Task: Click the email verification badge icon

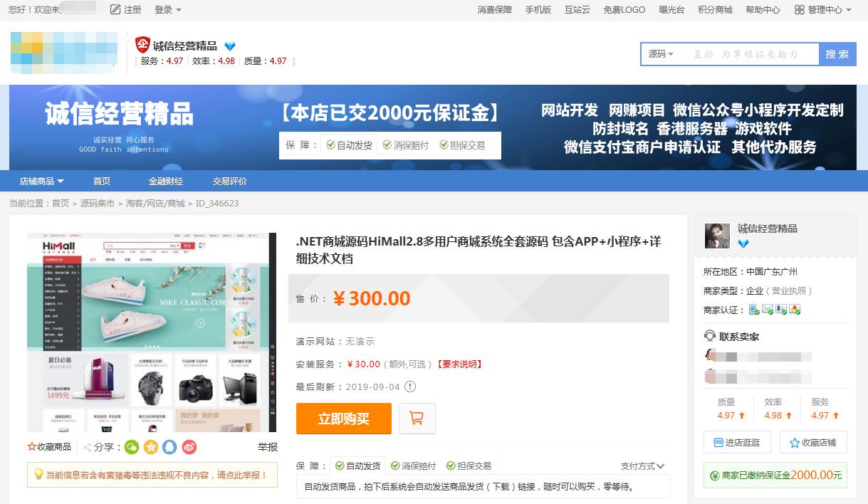Action: 768,310
